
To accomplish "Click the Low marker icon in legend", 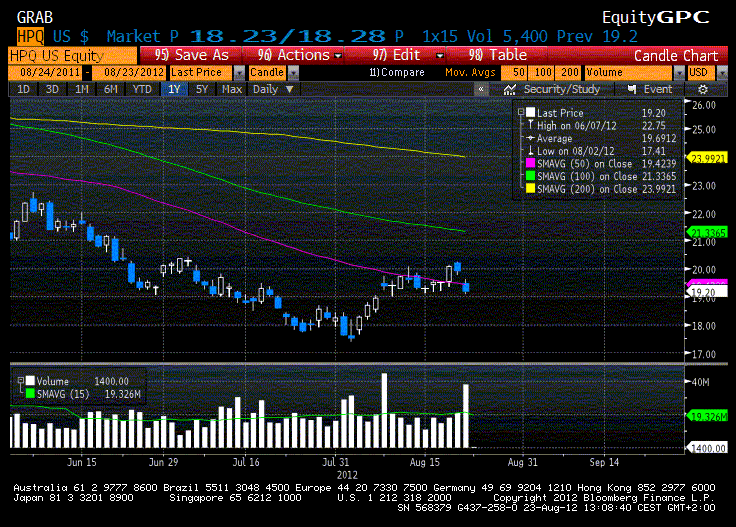I will (x=530, y=151).
